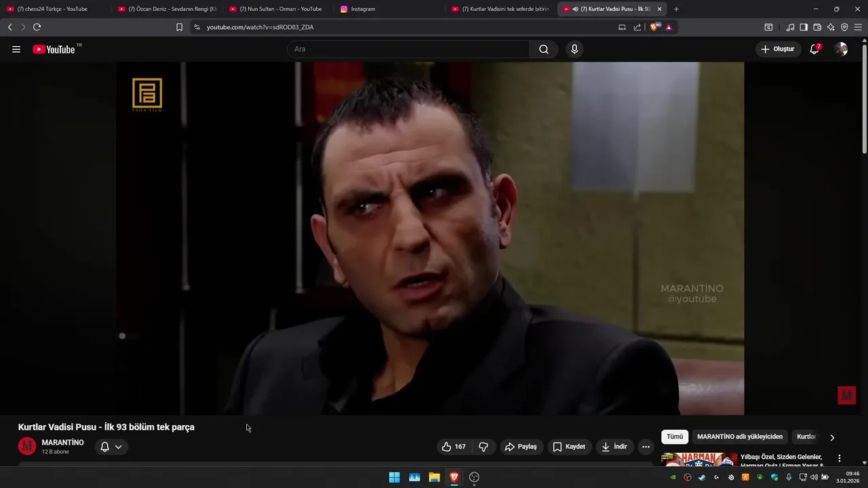
Task: Select the Tümü filter chip
Action: [675, 437]
